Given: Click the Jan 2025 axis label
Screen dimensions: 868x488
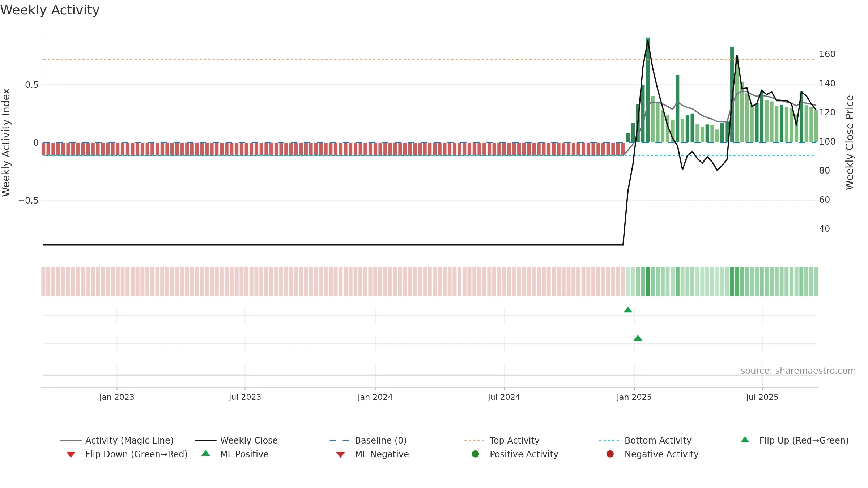Looking at the screenshot, I should point(634,397).
